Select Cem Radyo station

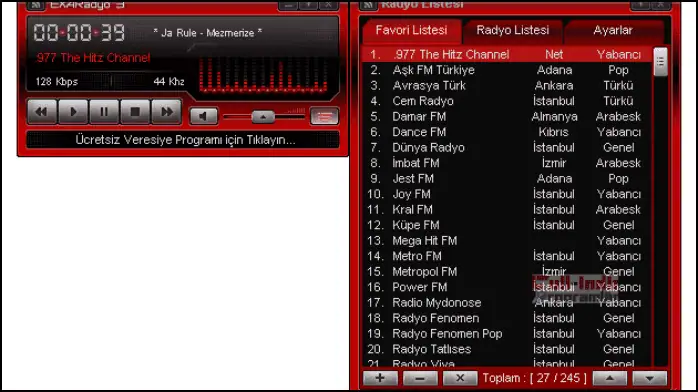[x=507, y=101]
